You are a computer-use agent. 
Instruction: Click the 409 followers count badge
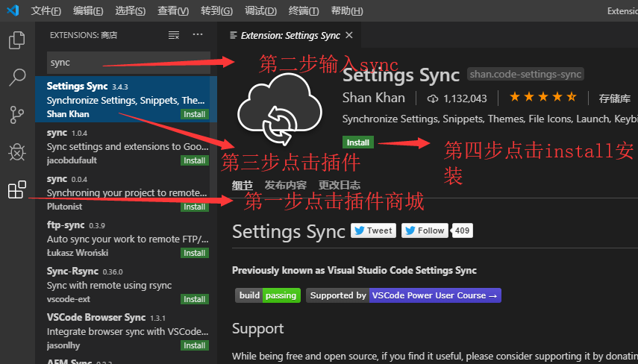click(x=462, y=230)
